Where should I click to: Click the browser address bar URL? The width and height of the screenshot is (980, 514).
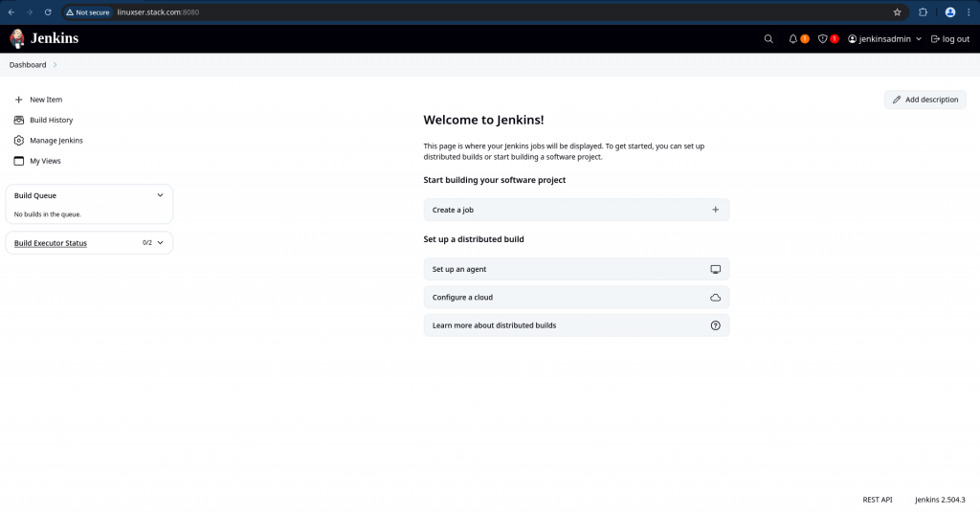[x=158, y=11]
